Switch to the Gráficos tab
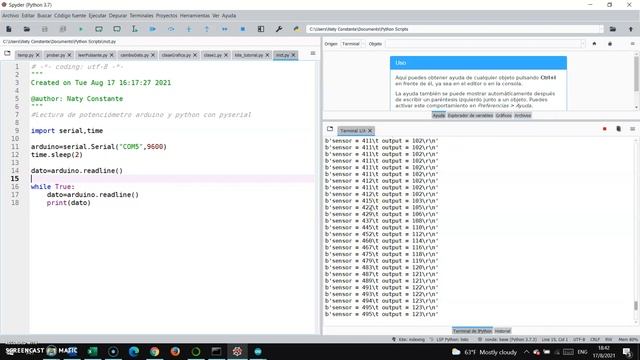640x360 pixels. pos(503,116)
